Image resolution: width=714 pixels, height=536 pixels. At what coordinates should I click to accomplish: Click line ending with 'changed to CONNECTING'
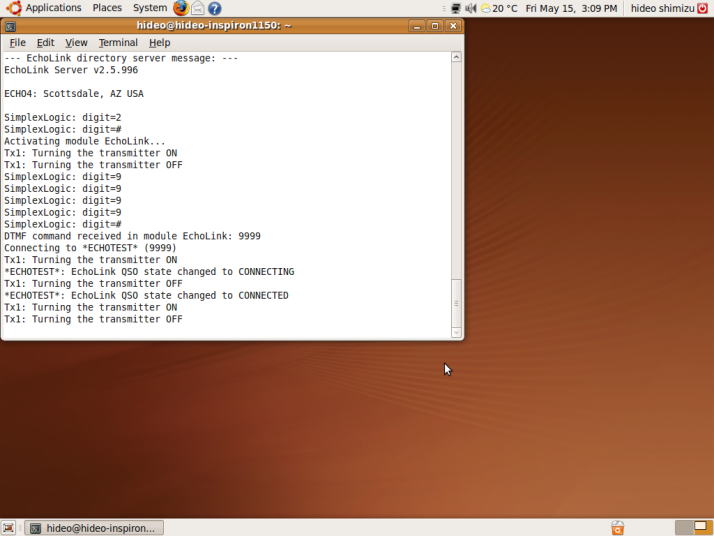pos(149,271)
